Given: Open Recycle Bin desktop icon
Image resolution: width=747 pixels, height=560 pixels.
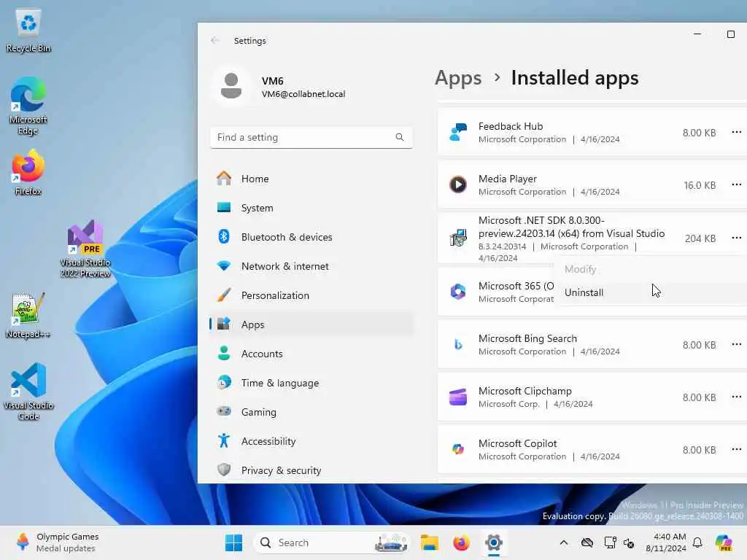Looking at the screenshot, I should click(28, 29).
